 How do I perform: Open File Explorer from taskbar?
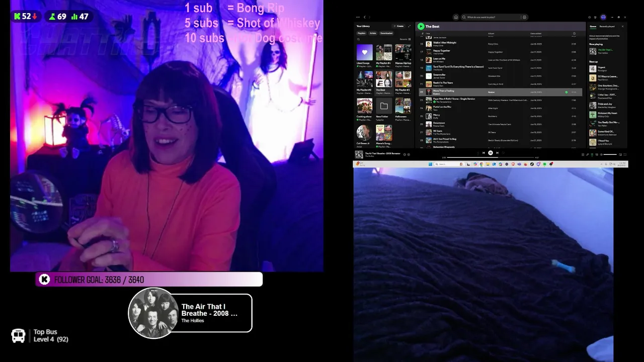pos(488,164)
